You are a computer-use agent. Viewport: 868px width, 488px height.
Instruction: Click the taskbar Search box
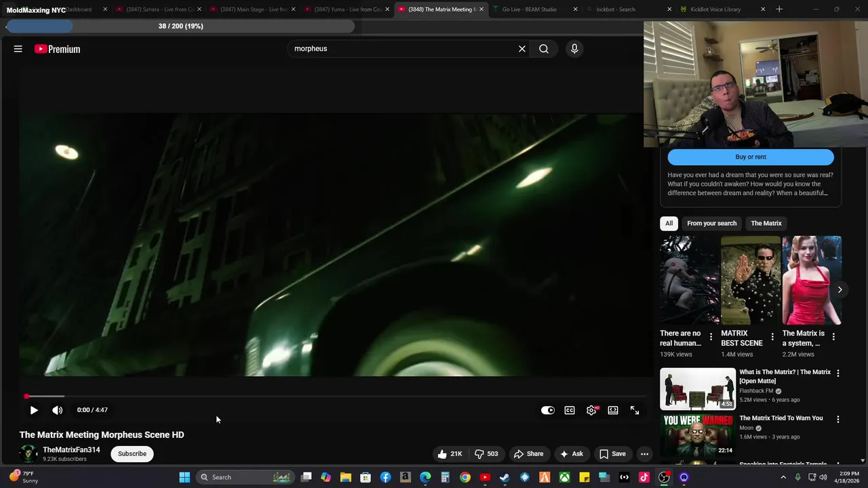[245, 477]
